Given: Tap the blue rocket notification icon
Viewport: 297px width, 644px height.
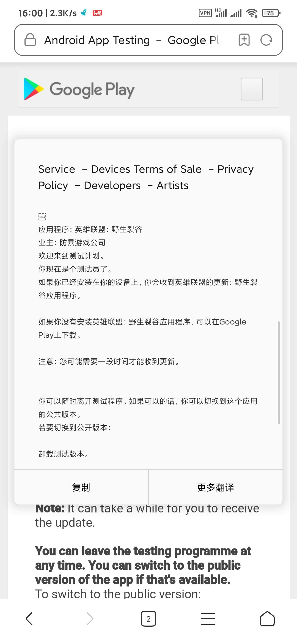Looking at the screenshot, I should pos(84,13).
